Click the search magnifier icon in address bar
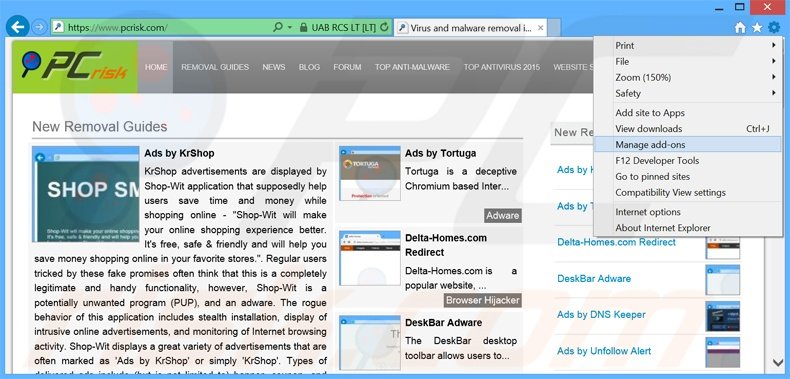Image resolution: width=790 pixels, height=379 pixels. (278, 27)
